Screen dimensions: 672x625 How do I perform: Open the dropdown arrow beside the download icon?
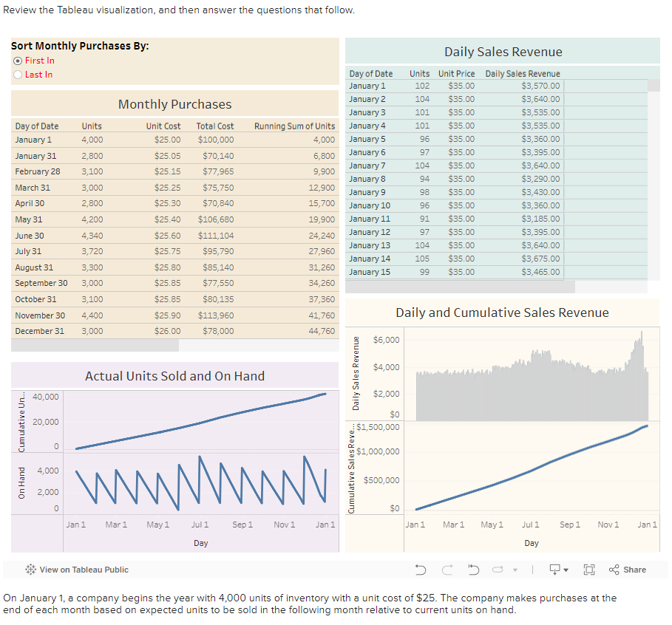click(566, 570)
